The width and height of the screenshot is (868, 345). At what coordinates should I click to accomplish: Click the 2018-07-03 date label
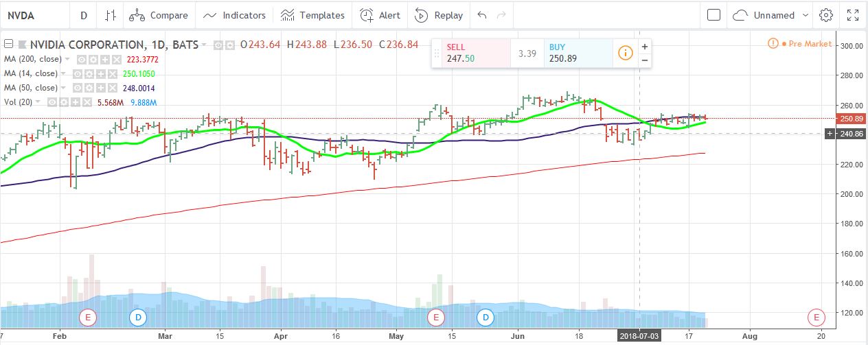tap(639, 336)
